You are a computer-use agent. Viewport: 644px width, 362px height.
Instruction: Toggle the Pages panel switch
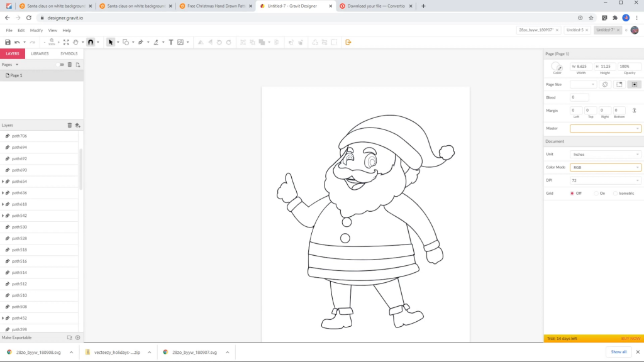pos(60,65)
